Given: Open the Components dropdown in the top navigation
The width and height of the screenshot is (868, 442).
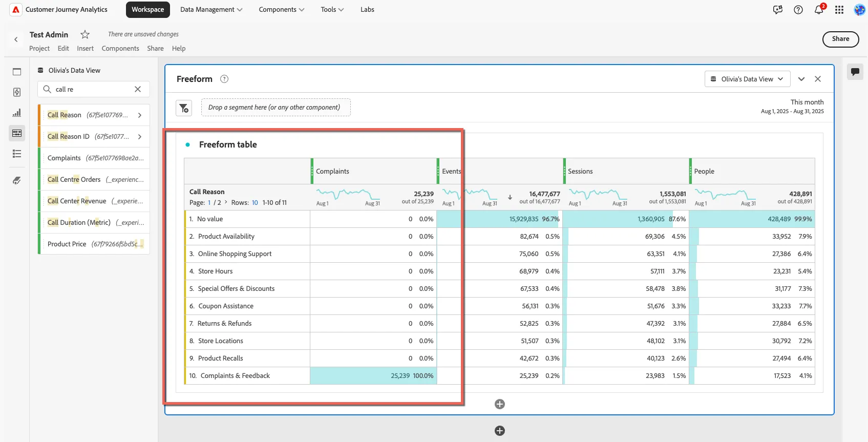Looking at the screenshot, I should [x=282, y=10].
